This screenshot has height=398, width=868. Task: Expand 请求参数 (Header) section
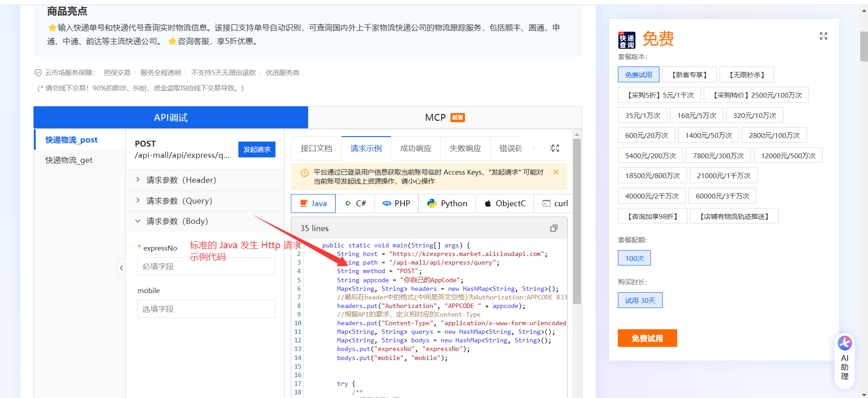205,180
